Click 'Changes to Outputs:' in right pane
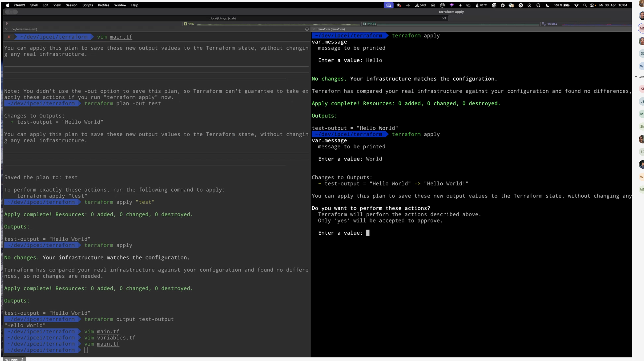This screenshot has width=644, height=361. tap(342, 177)
